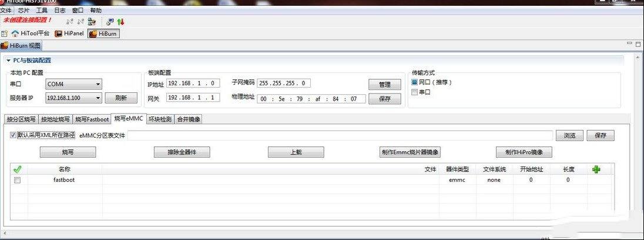Minimize the HiBurn view panel

click(629, 43)
